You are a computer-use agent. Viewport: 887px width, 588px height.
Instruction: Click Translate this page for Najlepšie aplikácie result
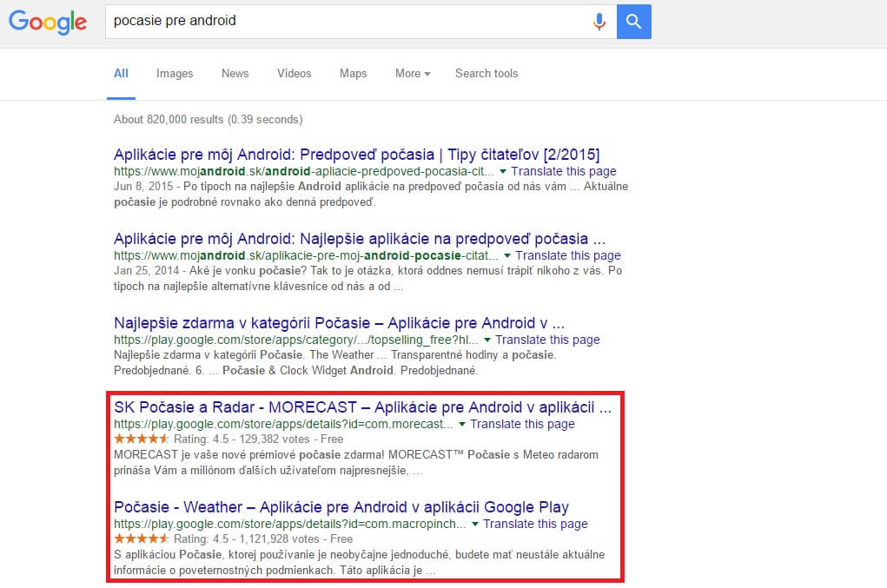pyautogui.click(x=567, y=255)
